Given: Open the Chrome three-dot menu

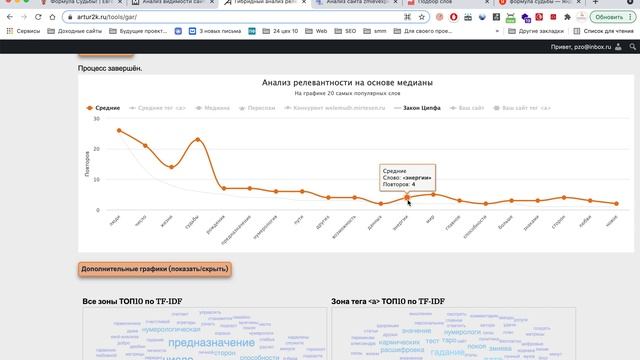Looking at the screenshot, I should [631, 17].
